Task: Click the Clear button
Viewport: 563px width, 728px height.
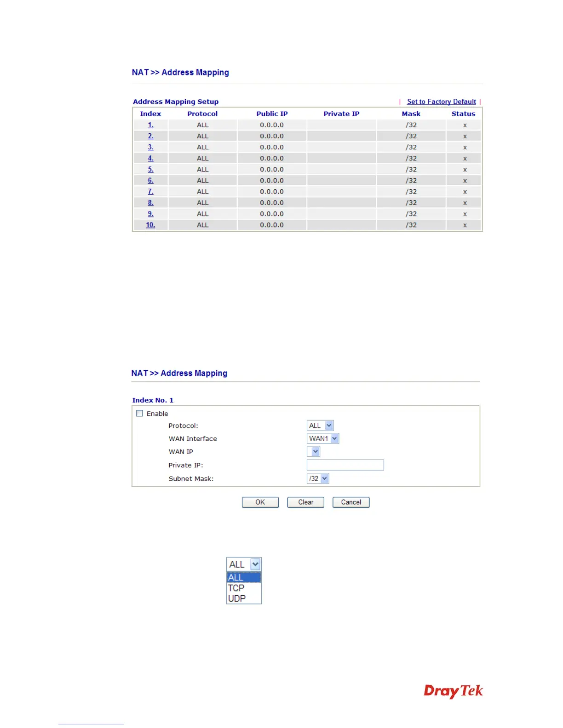Action: [306, 502]
